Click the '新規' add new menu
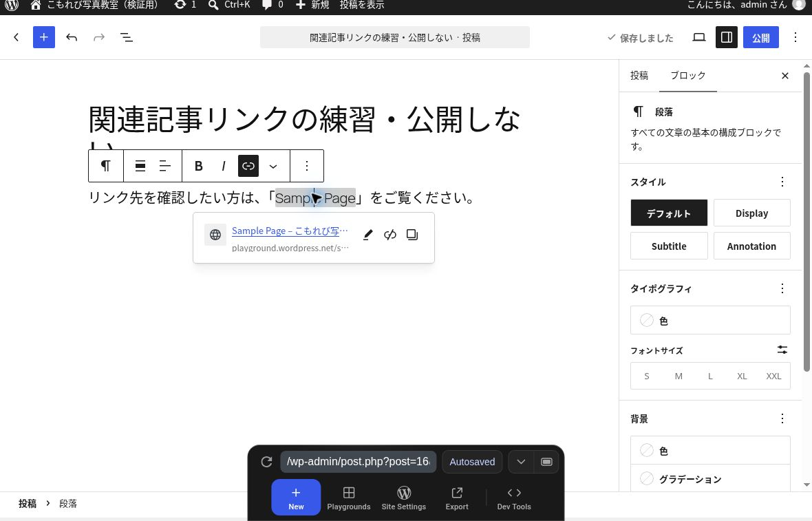This screenshot has height=521, width=812. click(312, 6)
